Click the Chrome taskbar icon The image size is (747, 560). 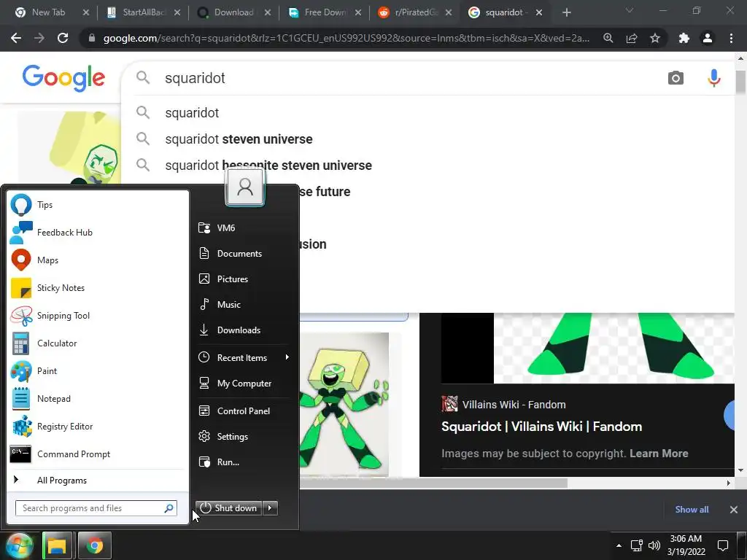pyautogui.click(x=94, y=545)
